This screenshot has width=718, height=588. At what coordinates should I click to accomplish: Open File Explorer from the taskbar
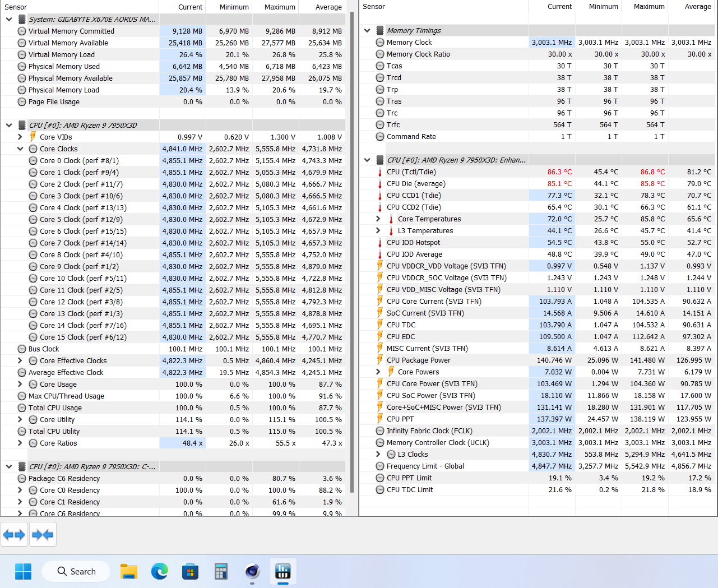(x=129, y=571)
